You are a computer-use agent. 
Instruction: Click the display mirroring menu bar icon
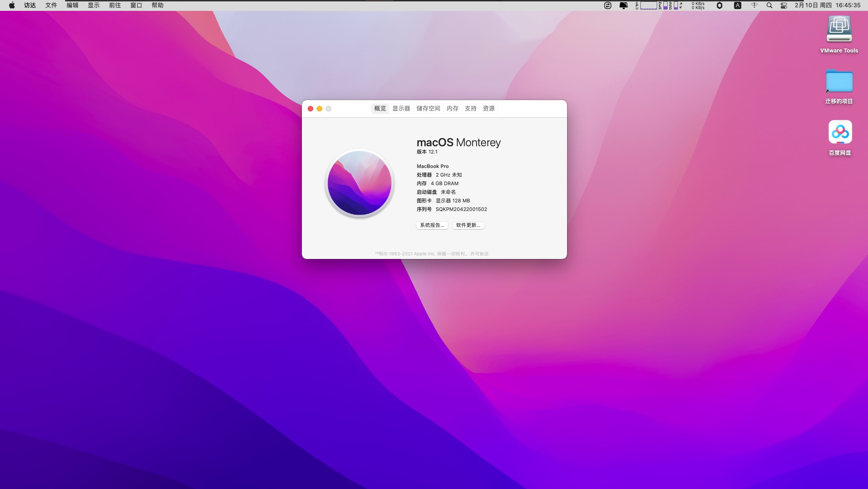[624, 5]
